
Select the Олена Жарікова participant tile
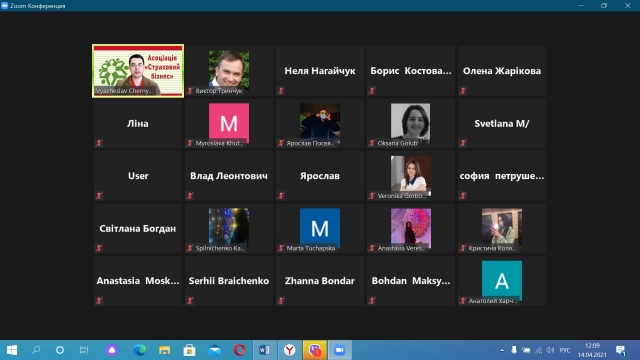[x=502, y=71]
